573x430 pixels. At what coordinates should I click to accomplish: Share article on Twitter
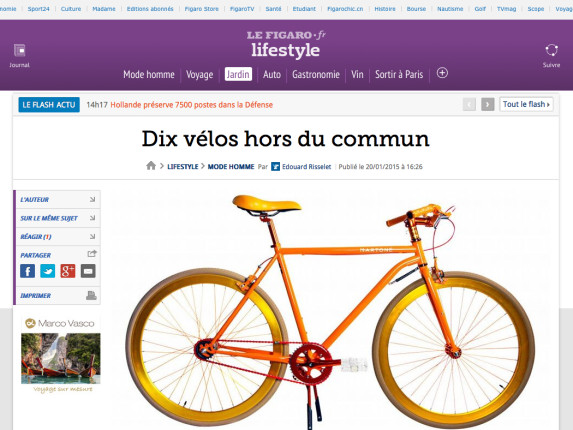[48, 271]
